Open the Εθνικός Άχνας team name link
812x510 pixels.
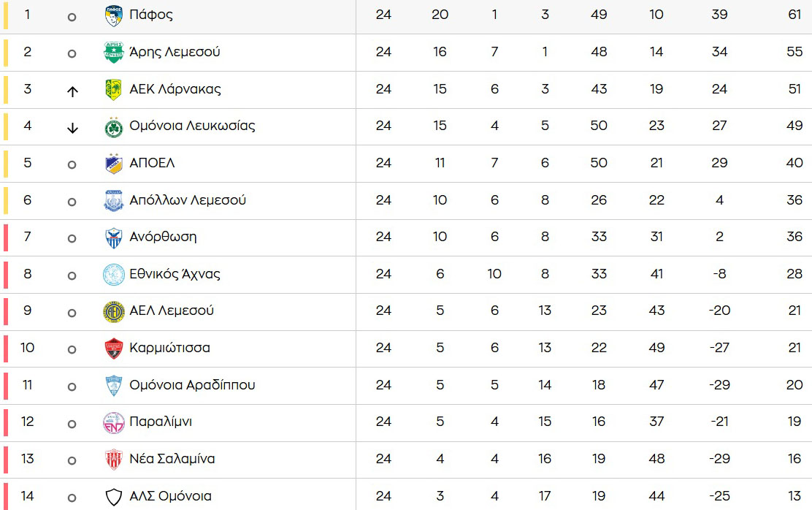[175, 274]
